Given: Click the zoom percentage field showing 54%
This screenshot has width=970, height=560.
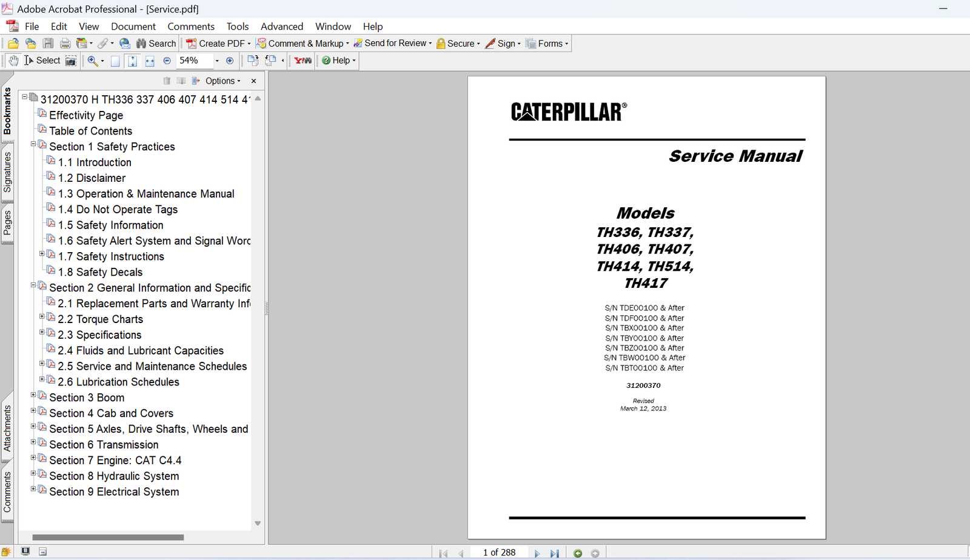Looking at the screenshot, I should click(x=194, y=61).
